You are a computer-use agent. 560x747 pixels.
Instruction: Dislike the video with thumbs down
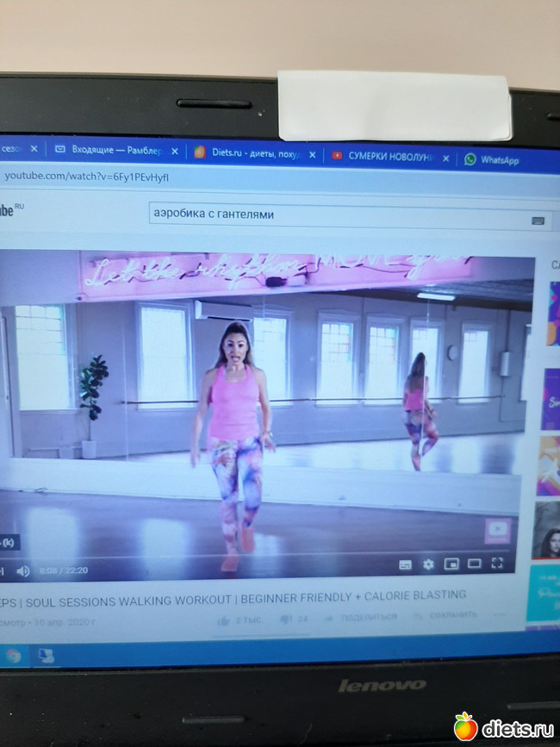coord(286,619)
